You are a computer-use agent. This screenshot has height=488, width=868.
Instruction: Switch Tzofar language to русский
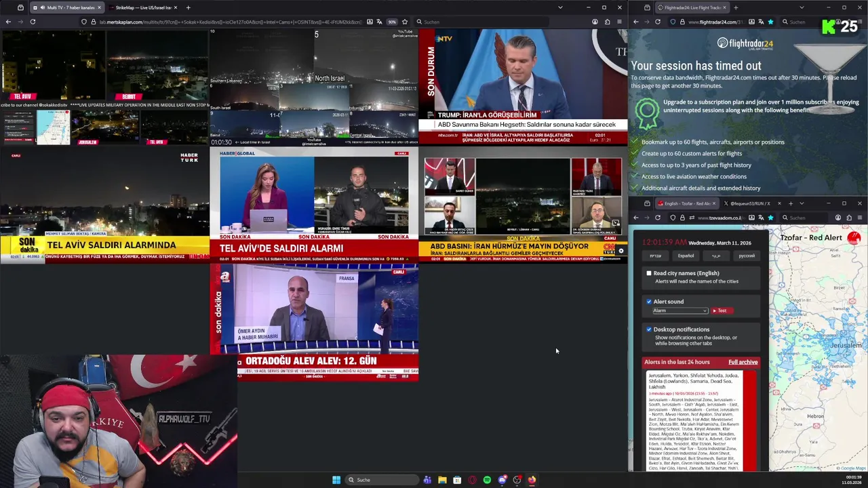(747, 256)
